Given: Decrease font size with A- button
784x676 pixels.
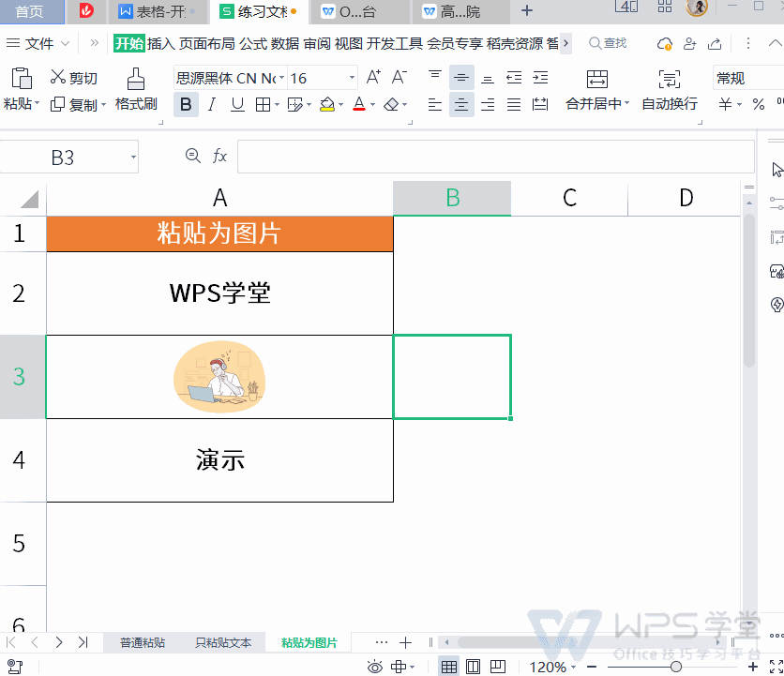Looking at the screenshot, I should 399,78.
